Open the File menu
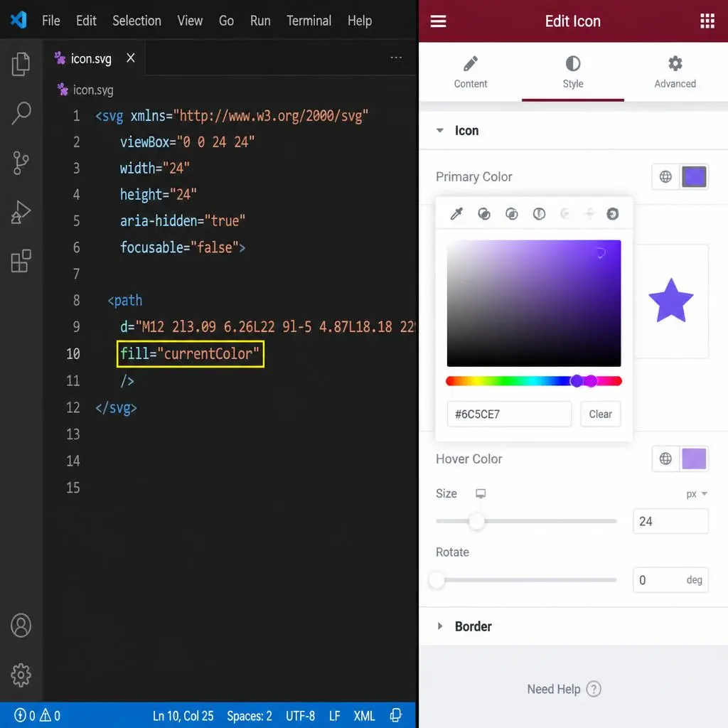The width and height of the screenshot is (728, 728). pos(50,21)
